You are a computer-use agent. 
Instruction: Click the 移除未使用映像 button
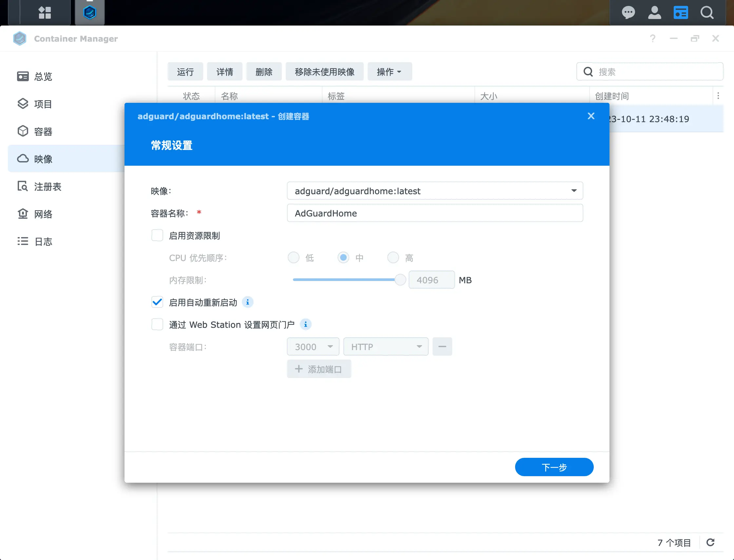tap(324, 72)
